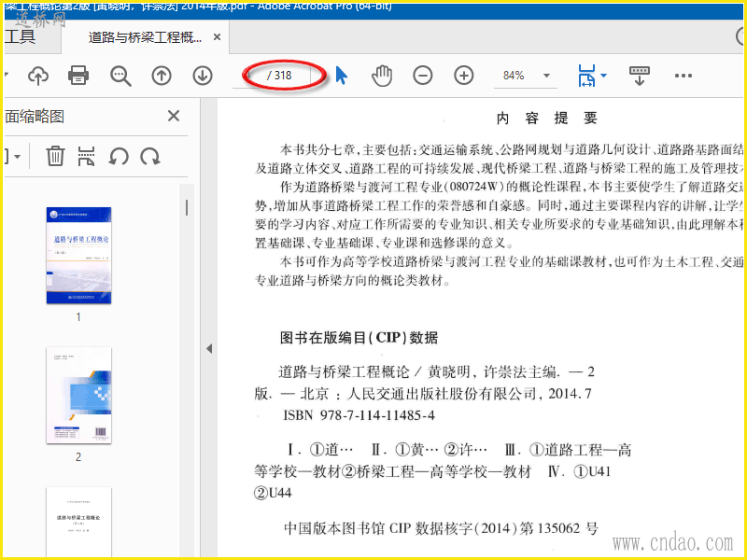Select the third page thumbnail
747x560 pixels.
pyautogui.click(x=78, y=522)
